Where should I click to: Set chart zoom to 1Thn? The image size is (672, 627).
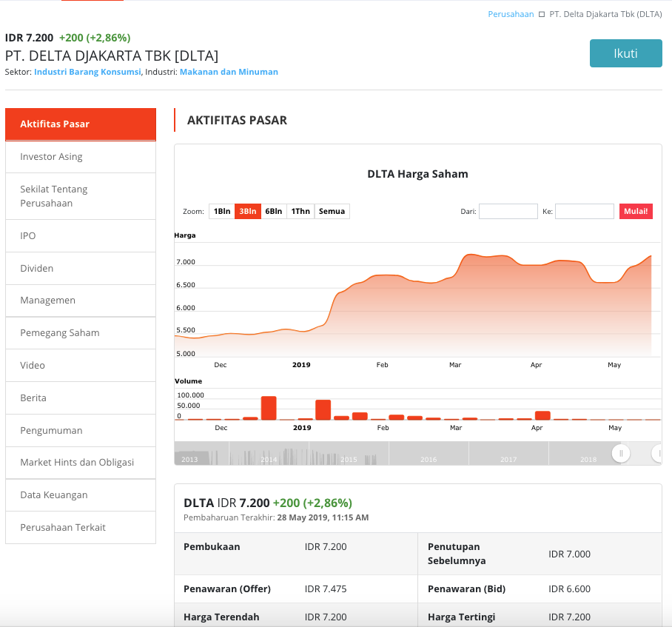tap(300, 211)
